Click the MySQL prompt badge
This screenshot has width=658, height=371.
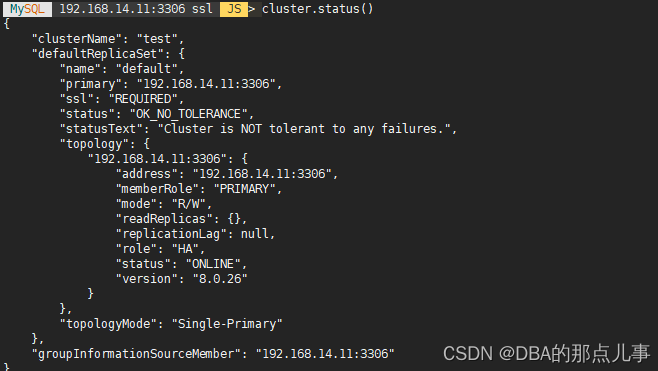coord(27,9)
